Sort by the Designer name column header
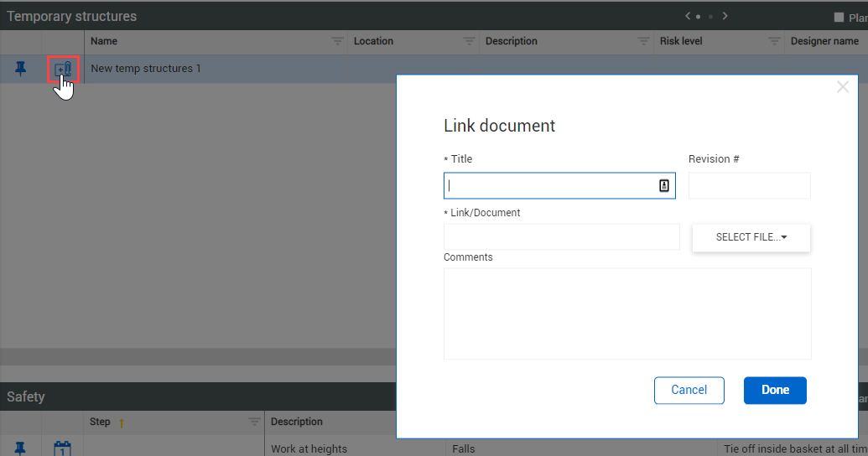Viewport: 868px width, 456px height. click(x=824, y=41)
